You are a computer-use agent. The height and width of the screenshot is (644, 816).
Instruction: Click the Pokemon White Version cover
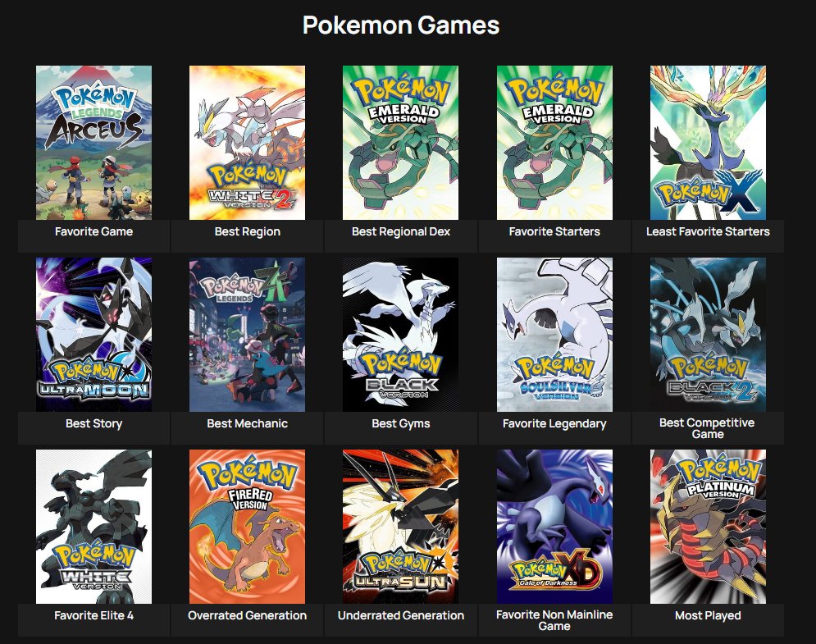[x=93, y=527]
